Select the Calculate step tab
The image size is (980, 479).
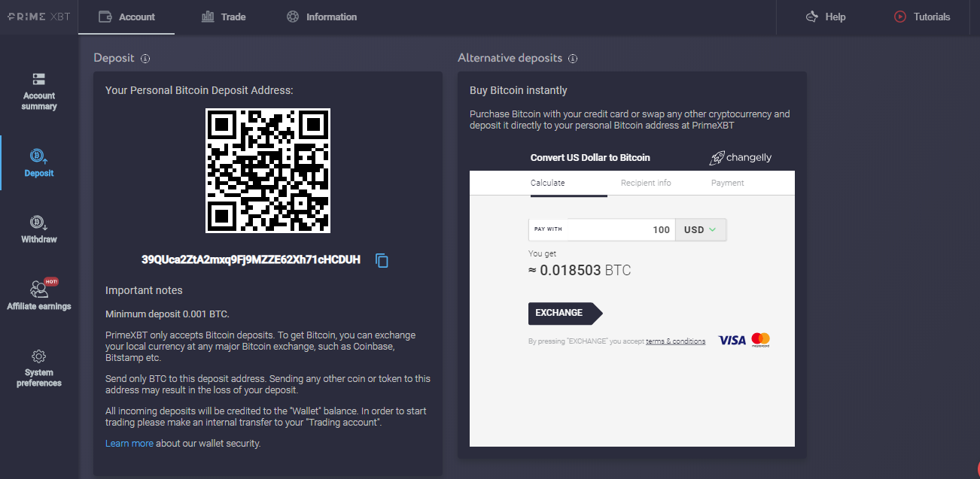548,183
